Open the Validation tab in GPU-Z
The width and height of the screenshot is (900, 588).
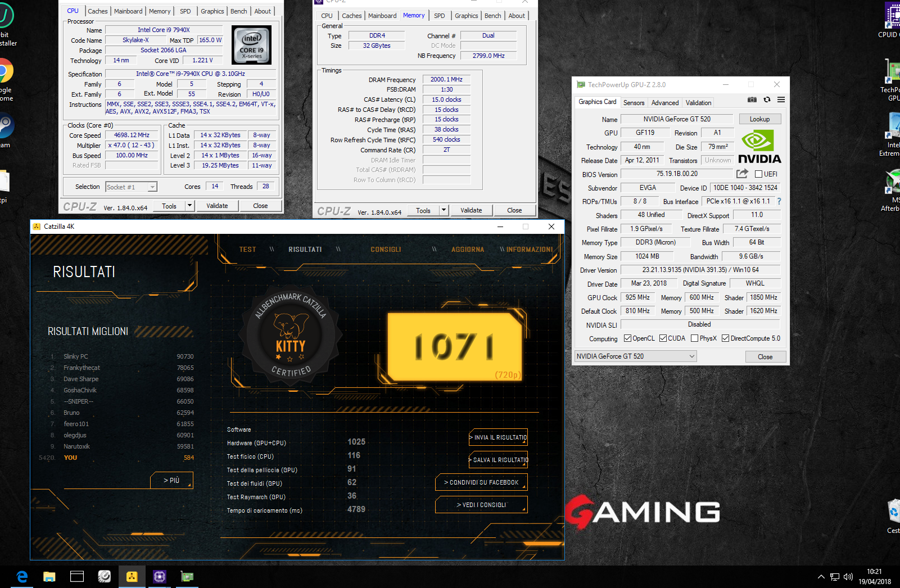point(698,103)
